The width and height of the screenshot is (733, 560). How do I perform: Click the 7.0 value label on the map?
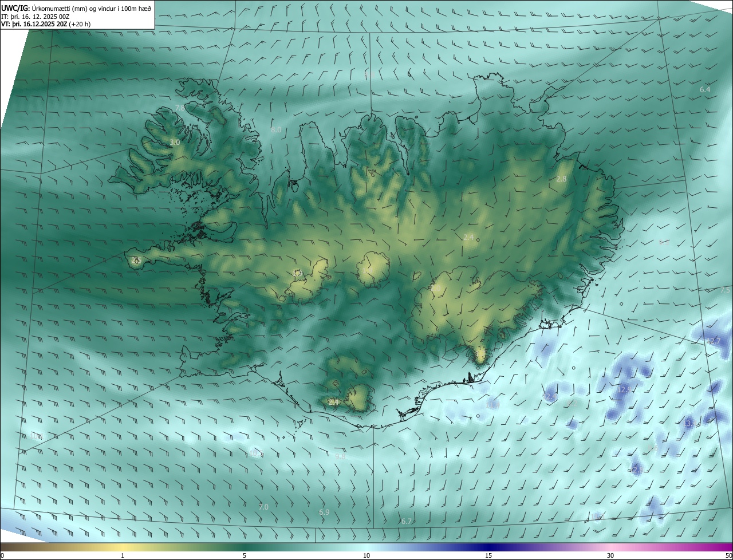click(263, 507)
